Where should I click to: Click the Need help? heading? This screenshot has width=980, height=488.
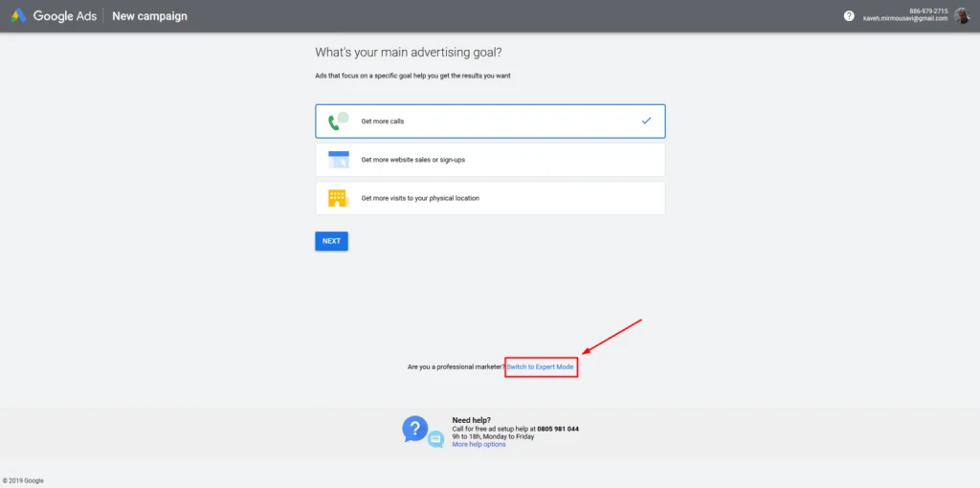point(471,420)
